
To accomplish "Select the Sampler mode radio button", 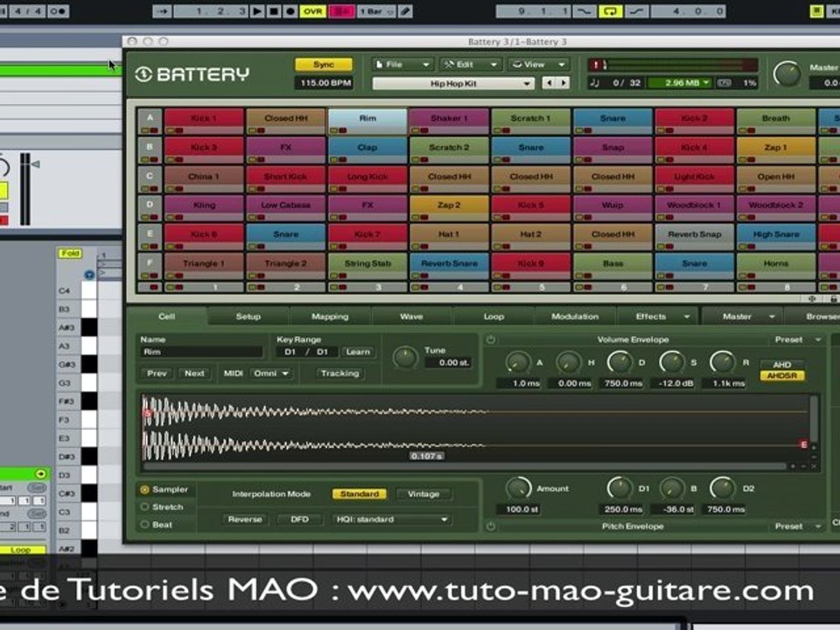I will [x=144, y=490].
